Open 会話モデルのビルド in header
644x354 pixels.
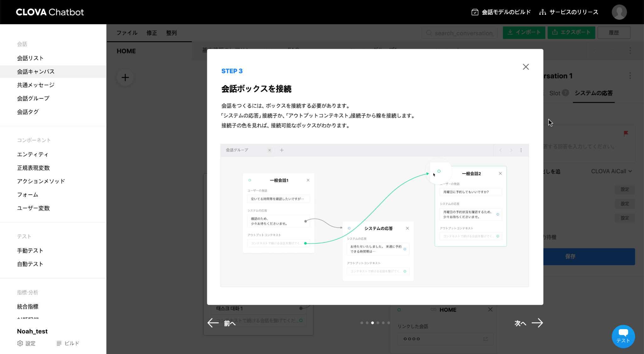501,12
